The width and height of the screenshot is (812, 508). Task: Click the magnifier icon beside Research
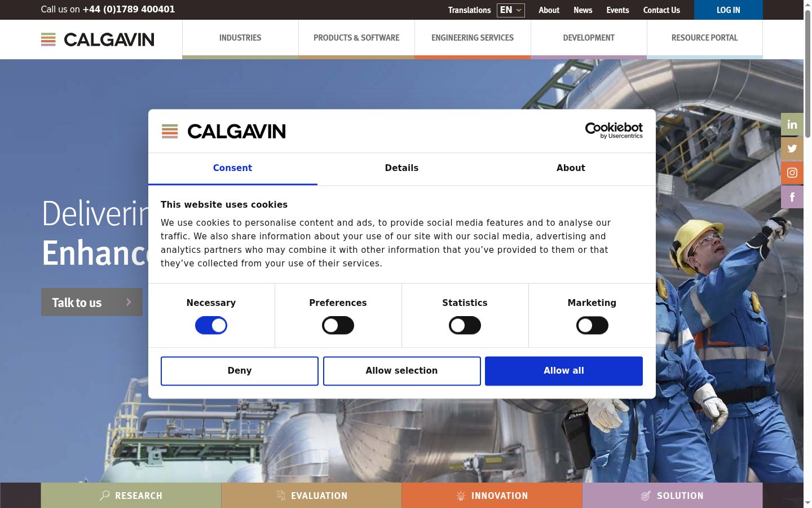(105, 496)
